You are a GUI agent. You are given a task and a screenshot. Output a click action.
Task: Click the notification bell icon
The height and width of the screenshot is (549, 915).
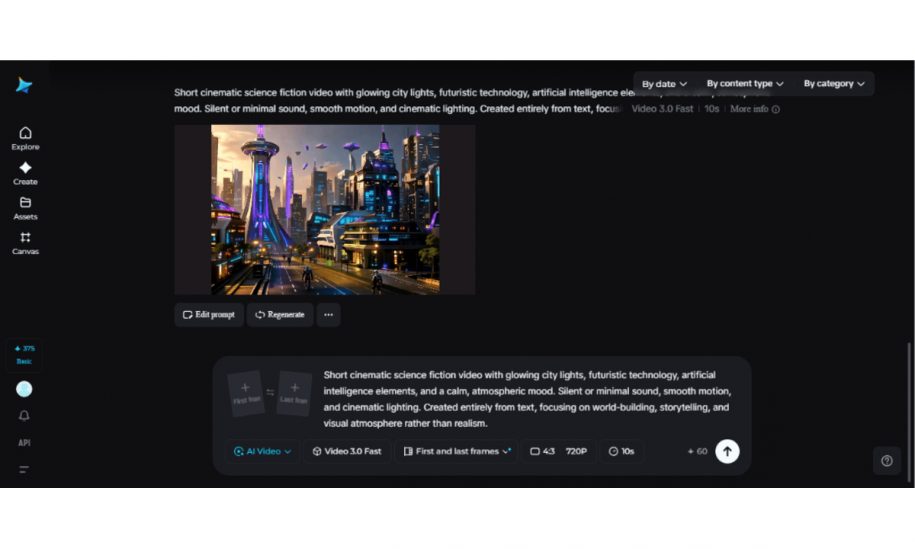click(24, 416)
